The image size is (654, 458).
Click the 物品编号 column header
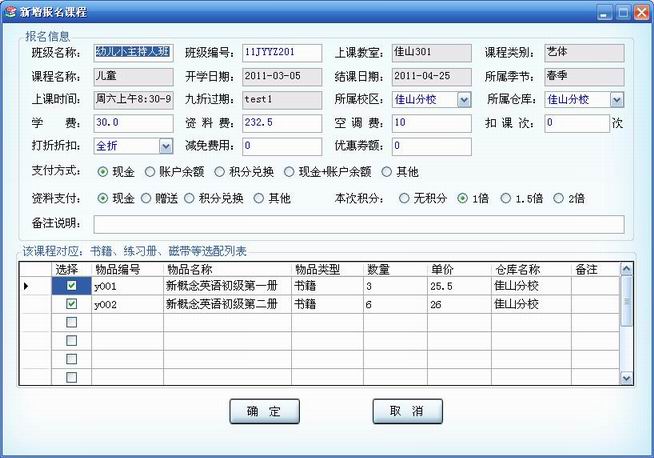pyautogui.click(x=127, y=269)
